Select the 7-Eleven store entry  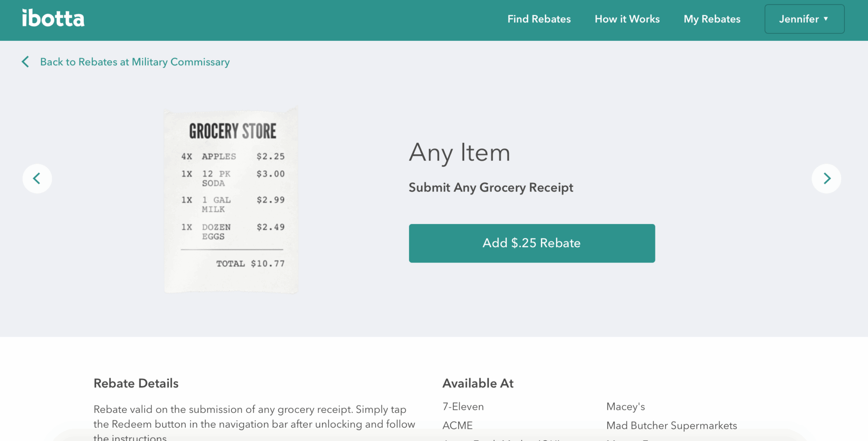coord(463,407)
